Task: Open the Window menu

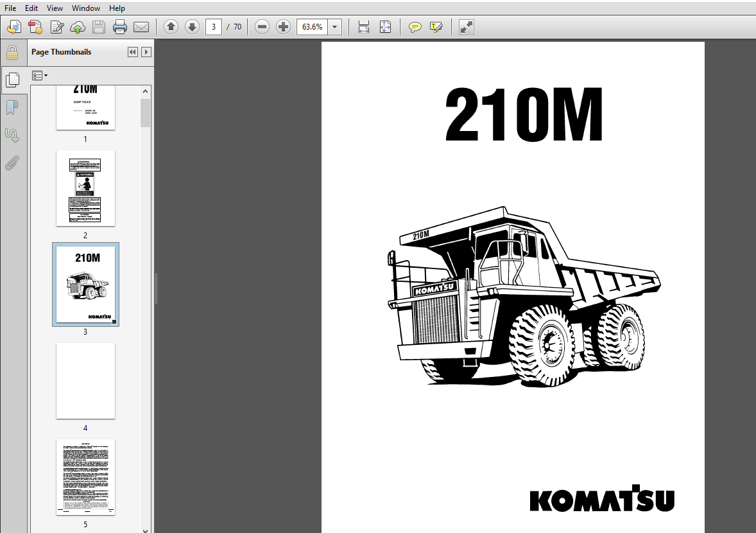Action: (x=86, y=8)
